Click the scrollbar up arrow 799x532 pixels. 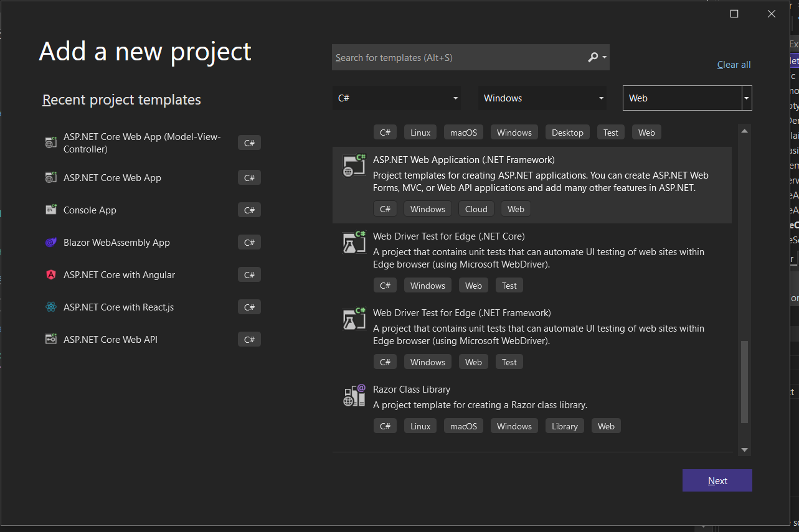point(744,130)
